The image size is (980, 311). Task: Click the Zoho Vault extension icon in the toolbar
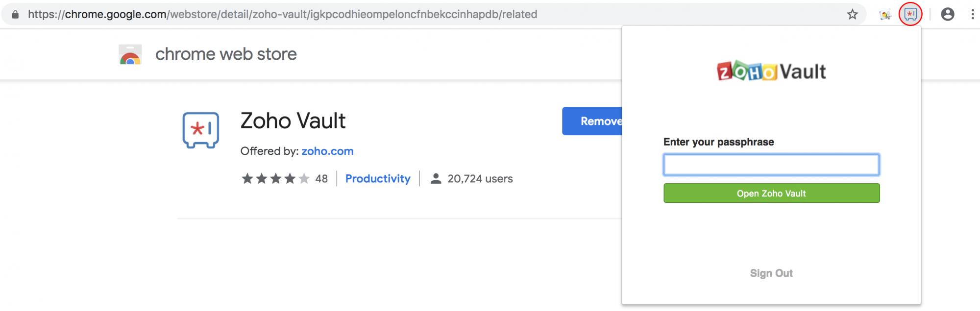[910, 14]
